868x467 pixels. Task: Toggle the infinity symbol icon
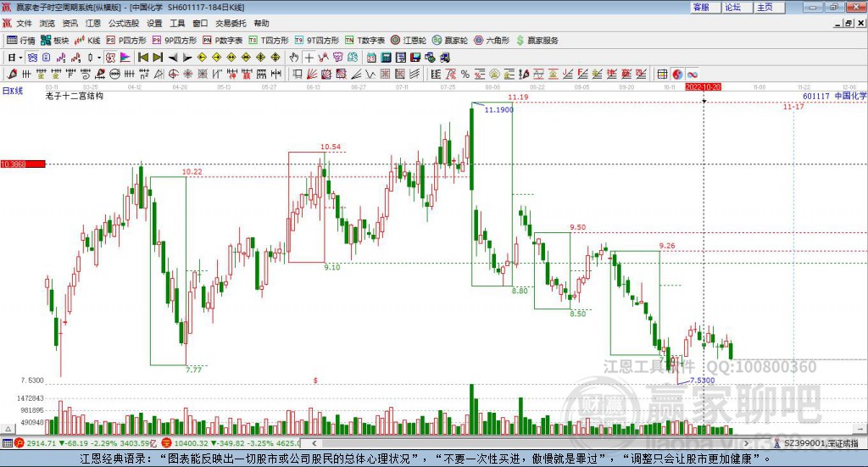692,74
